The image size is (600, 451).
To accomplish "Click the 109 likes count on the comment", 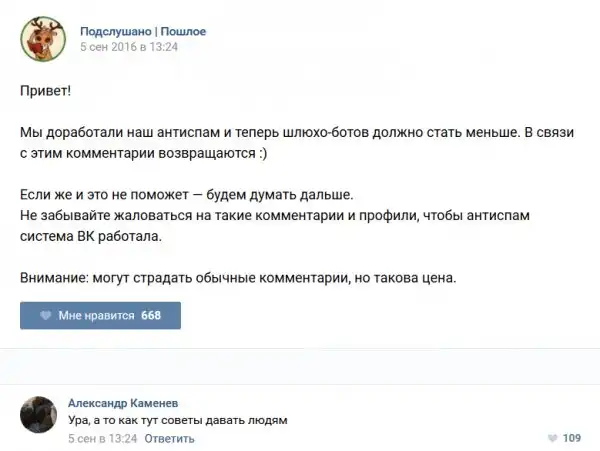I will [x=572, y=438].
